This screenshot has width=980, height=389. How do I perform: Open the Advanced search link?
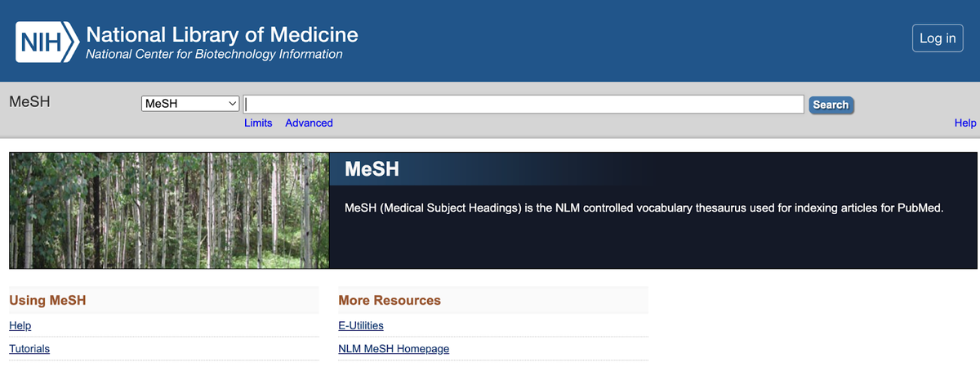(x=309, y=123)
